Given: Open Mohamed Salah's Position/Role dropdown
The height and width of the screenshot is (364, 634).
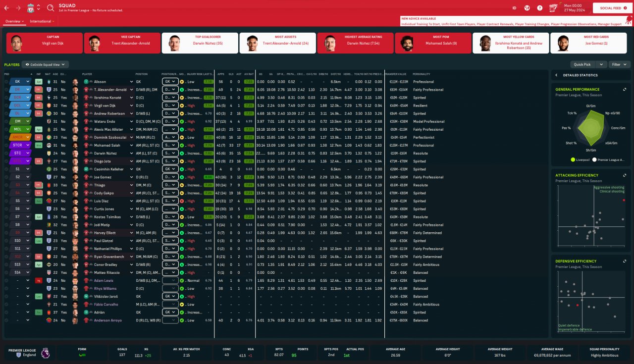Looking at the screenshot, I should pyautogui.click(x=170, y=145).
